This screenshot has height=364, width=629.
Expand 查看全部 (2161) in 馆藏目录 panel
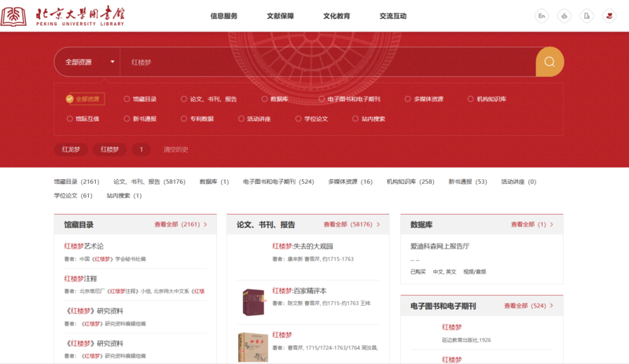click(x=181, y=225)
